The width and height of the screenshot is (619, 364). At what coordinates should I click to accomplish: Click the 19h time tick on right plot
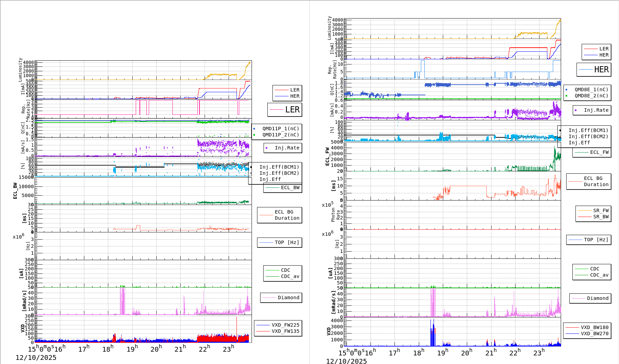point(442,353)
